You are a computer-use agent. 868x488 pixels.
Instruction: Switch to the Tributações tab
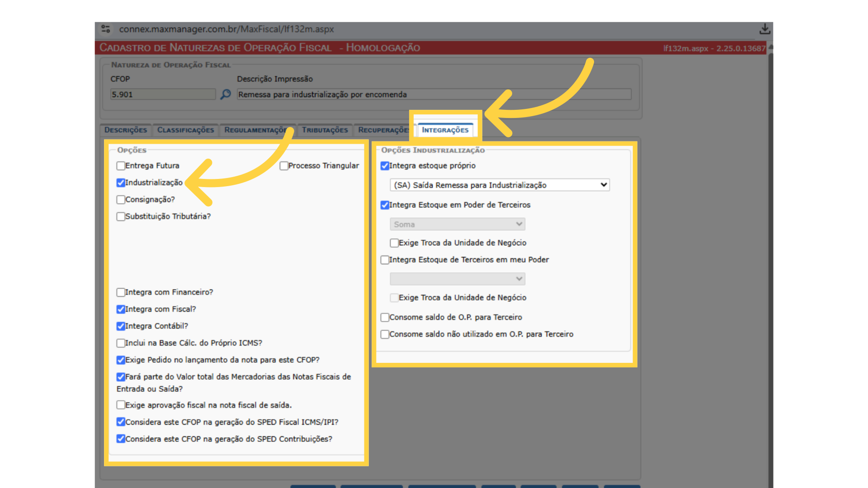325,130
